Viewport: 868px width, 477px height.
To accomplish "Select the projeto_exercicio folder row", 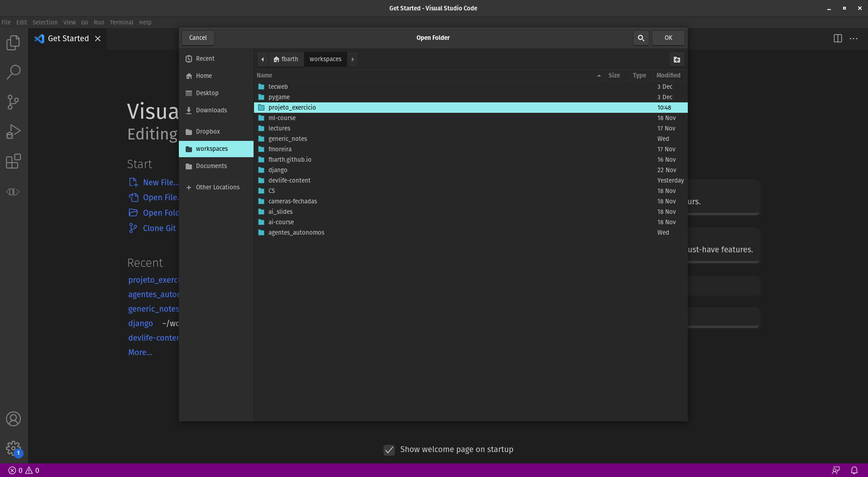I will tap(471, 108).
